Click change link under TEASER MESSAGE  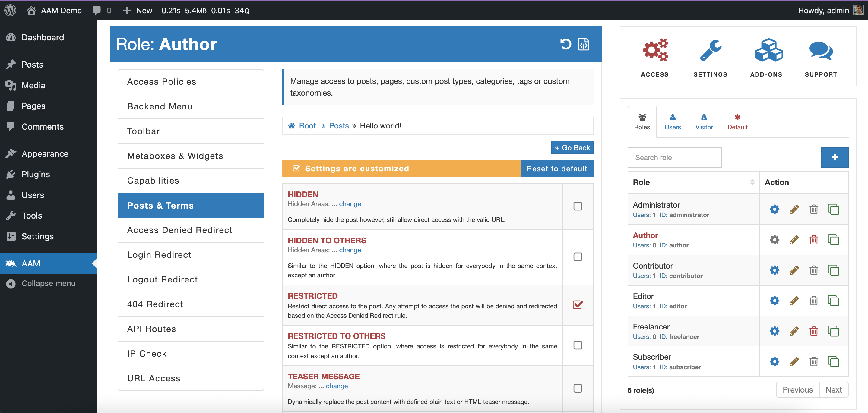click(337, 386)
